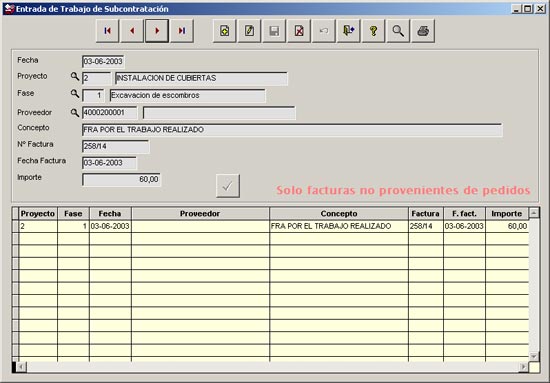550x383 pixels.
Task: Maximize the Entrada de Trabajo window
Action: [x=527, y=9]
